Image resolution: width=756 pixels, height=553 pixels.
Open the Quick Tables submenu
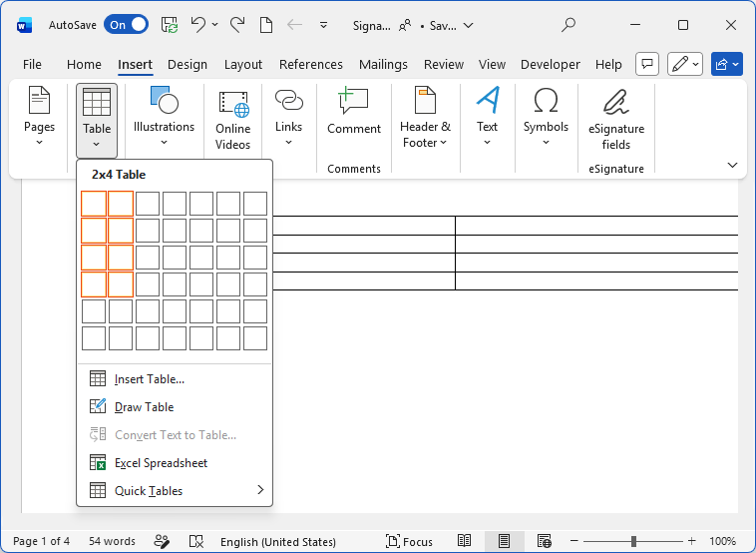pos(175,491)
